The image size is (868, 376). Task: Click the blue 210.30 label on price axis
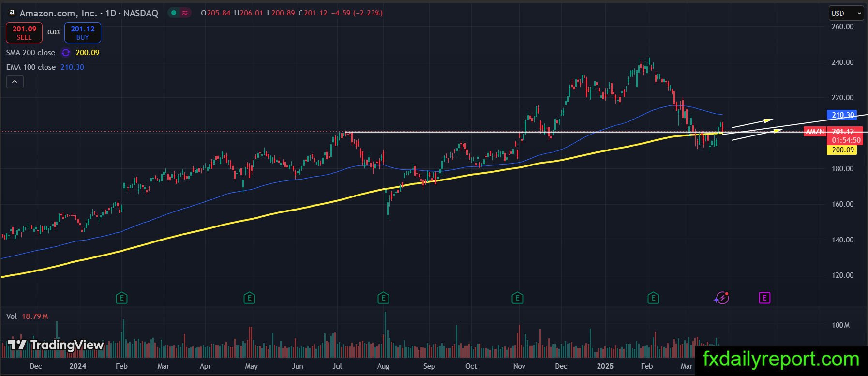coord(843,115)
